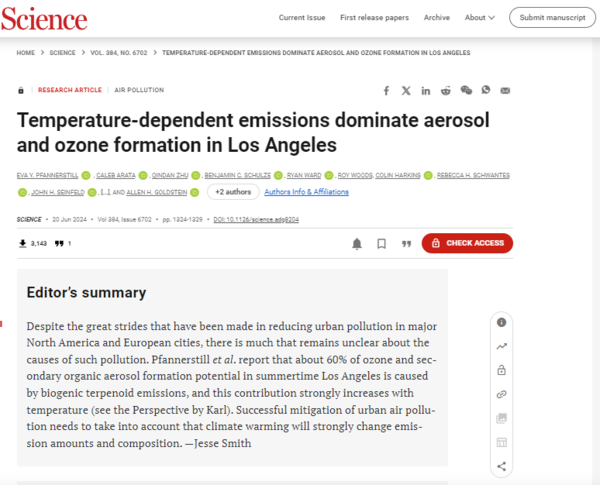
Task: Click the Submit manuscript button
Action: pyautogui.click(x=552, y=17)
